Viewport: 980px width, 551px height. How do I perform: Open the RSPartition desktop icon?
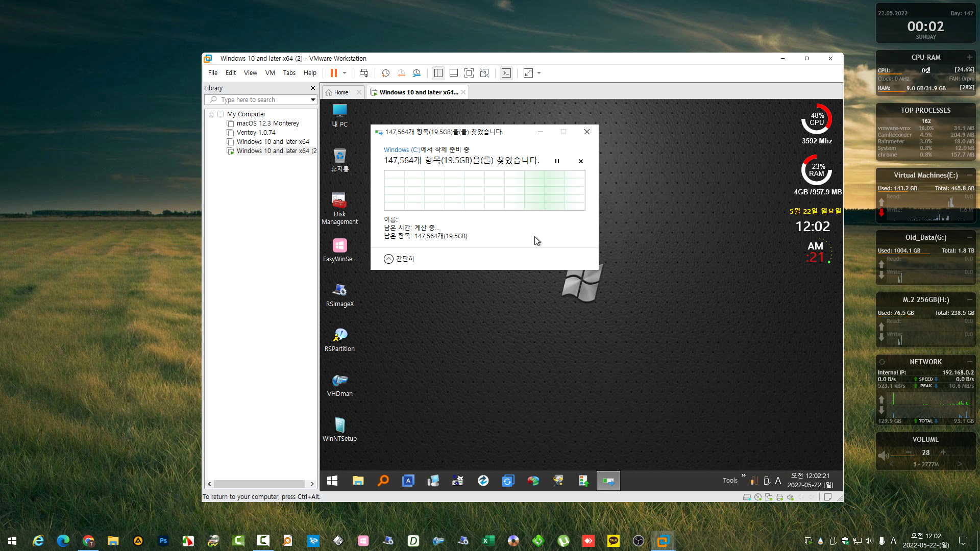(339, 340)
